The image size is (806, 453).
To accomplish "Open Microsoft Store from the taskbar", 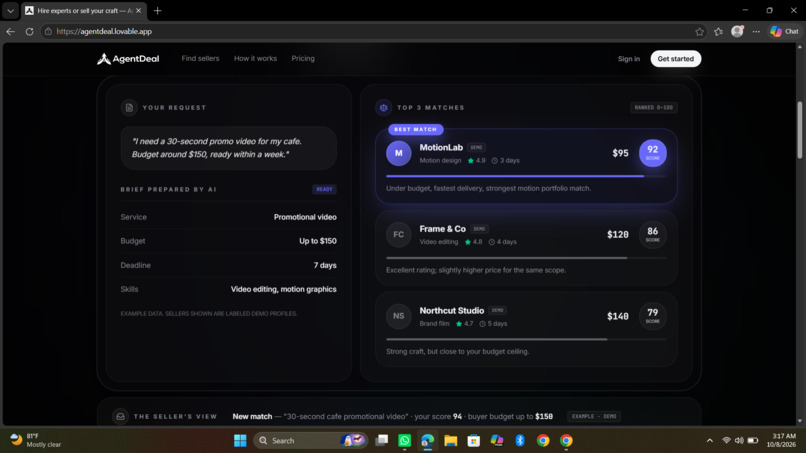I will coord(474,441).
